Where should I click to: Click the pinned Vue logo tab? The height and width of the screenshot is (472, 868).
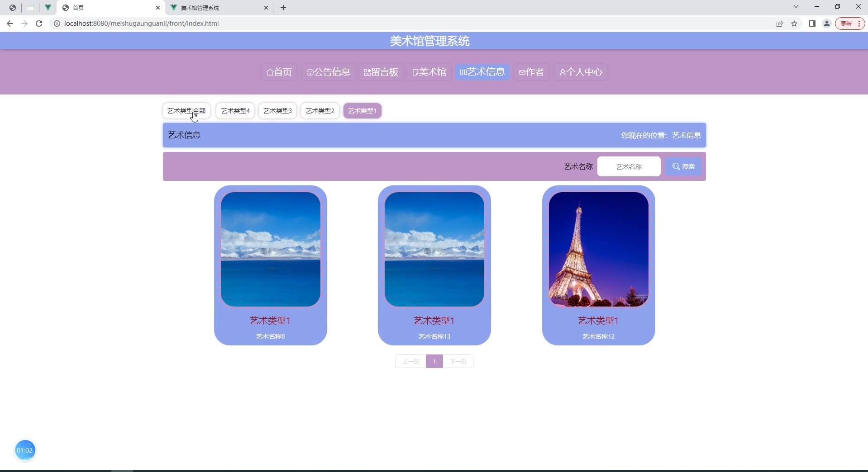click(48, 8)
